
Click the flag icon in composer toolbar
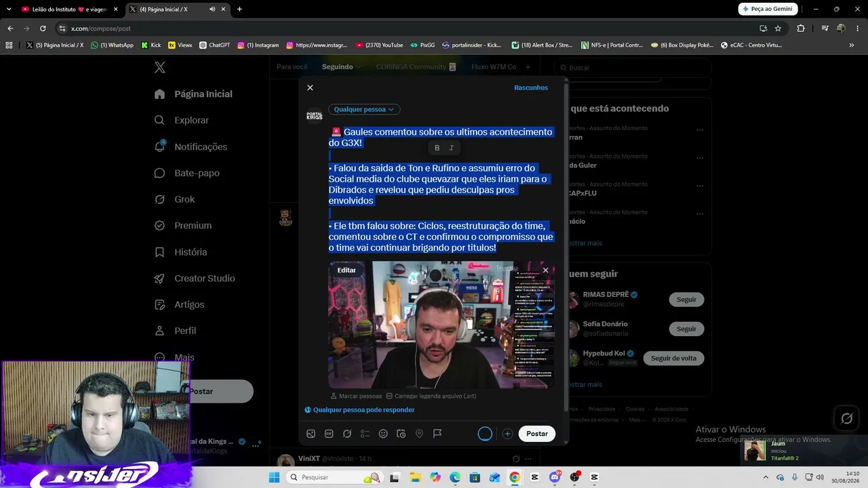[437, 434]
